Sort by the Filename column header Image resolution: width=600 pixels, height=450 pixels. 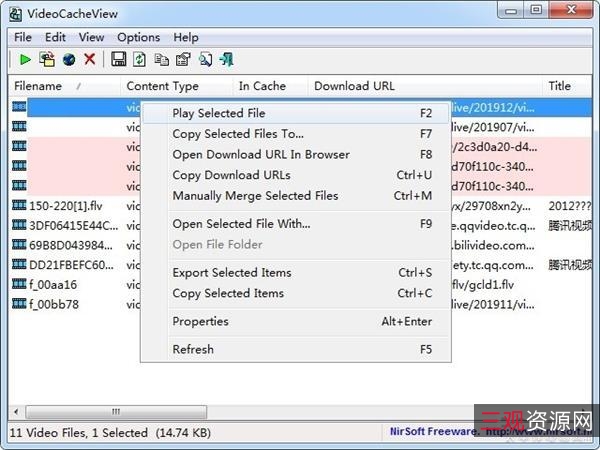pos(40,86)
